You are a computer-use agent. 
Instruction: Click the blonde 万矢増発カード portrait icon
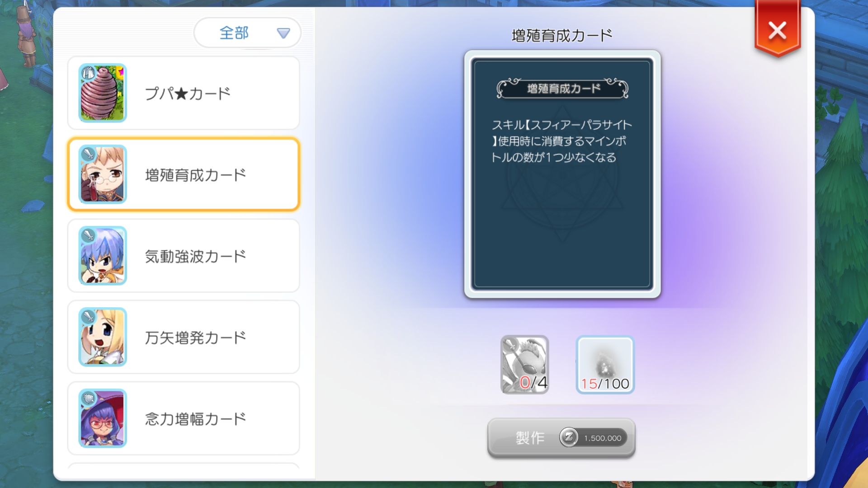103,337
